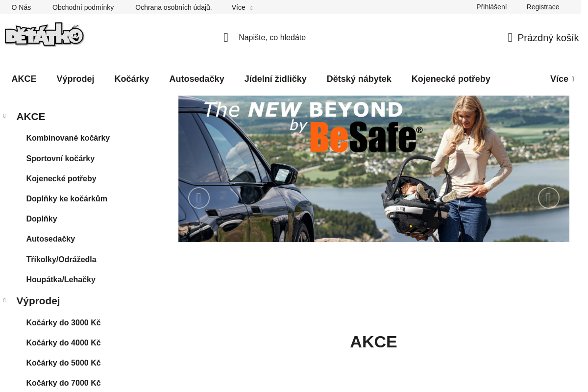Click the Děťátko logo
This screenshot has width=588, height=392.
click(x=44, y=34)
